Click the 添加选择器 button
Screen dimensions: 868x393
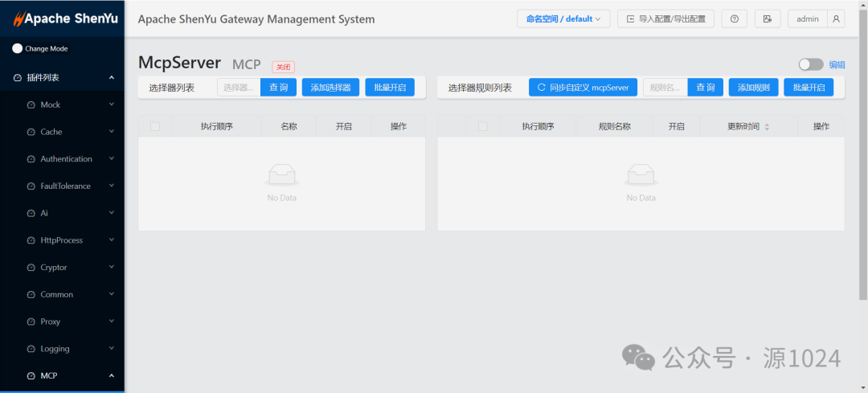coord(330,88)
